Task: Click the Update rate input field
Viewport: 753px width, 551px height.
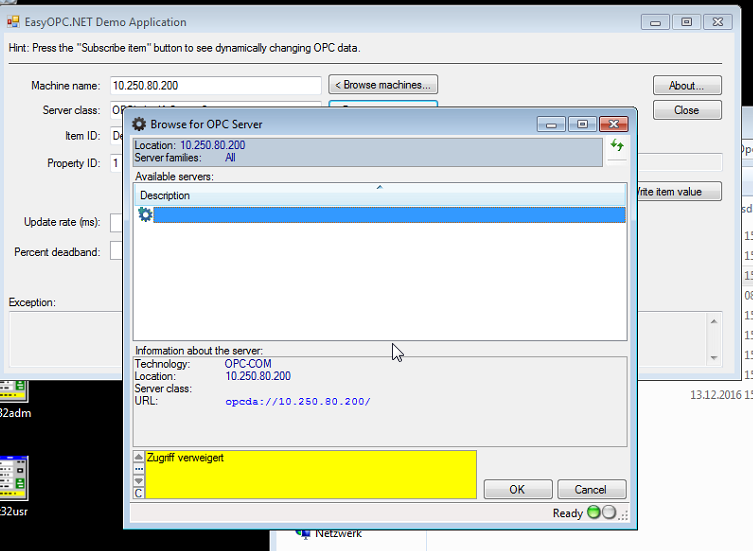Action: (x=116, y=222)
